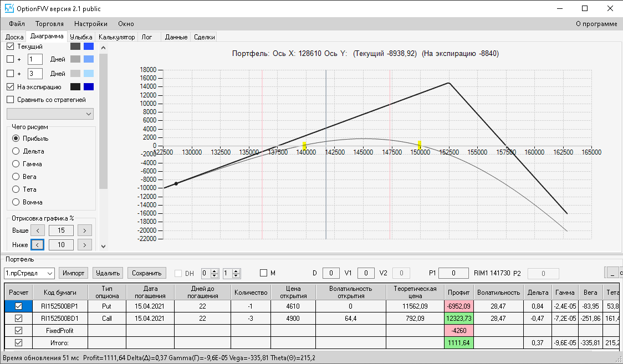623x364 pixels.
Task: Select the Тета radio button
Action: click(x=16, y=189)
